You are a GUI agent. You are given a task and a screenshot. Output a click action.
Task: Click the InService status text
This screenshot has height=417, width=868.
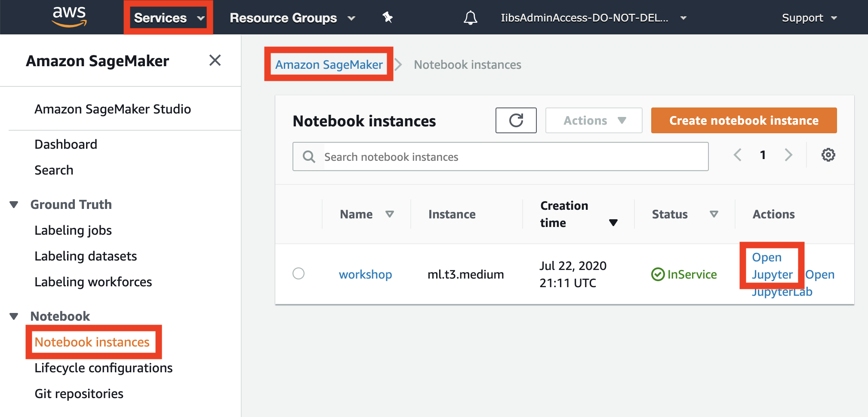coord(692,274)
